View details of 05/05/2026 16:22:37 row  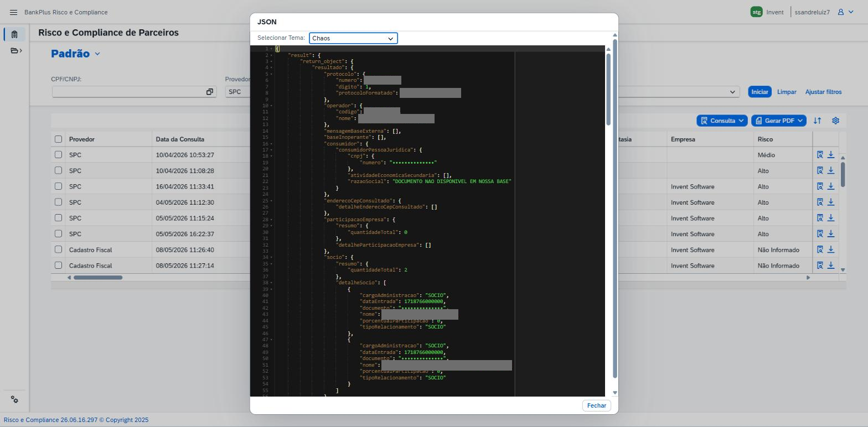point(820,234)
